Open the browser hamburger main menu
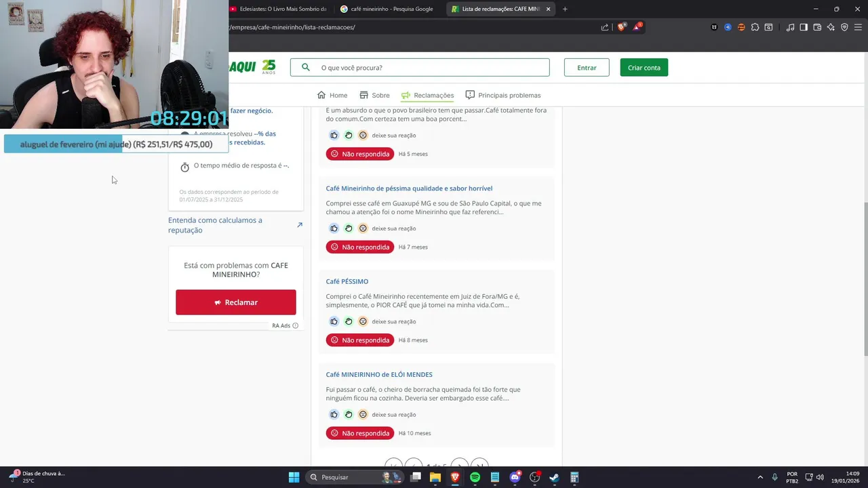This screenshot has width=868, height=488. click(858, 27)
